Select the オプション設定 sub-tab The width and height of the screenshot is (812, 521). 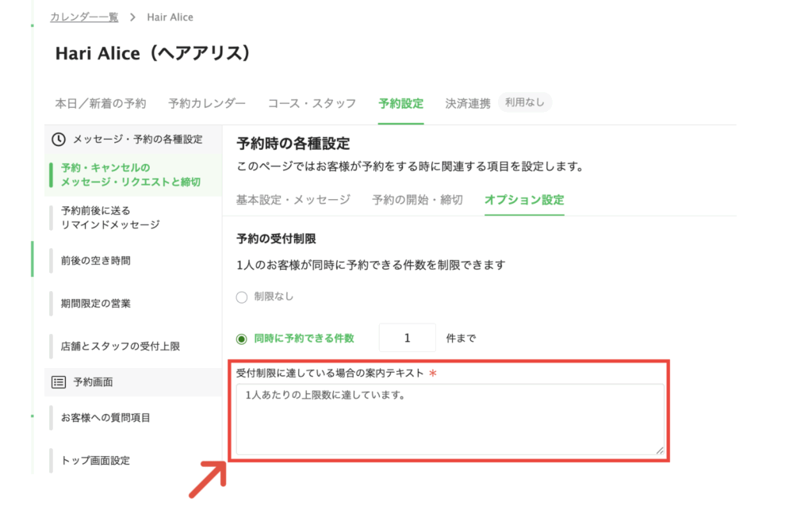click(524, 200)
